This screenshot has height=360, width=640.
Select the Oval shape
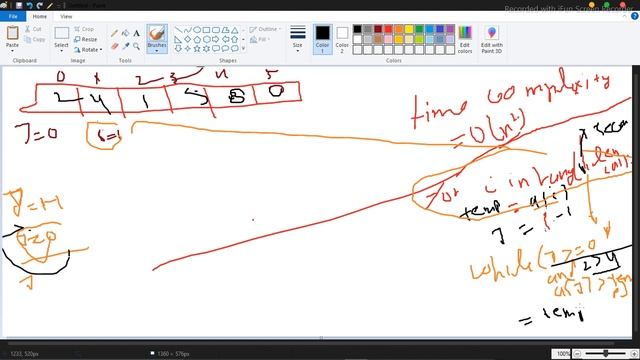197,30
